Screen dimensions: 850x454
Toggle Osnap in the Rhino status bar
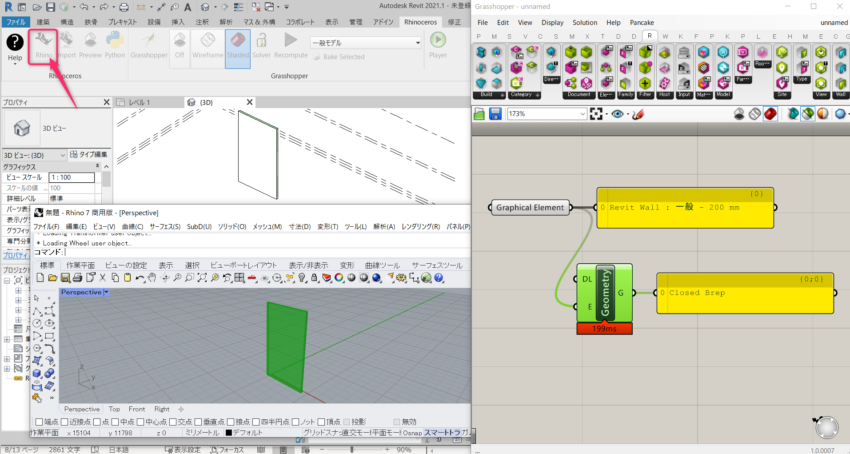pyautogui.click(x=412, y=432)
